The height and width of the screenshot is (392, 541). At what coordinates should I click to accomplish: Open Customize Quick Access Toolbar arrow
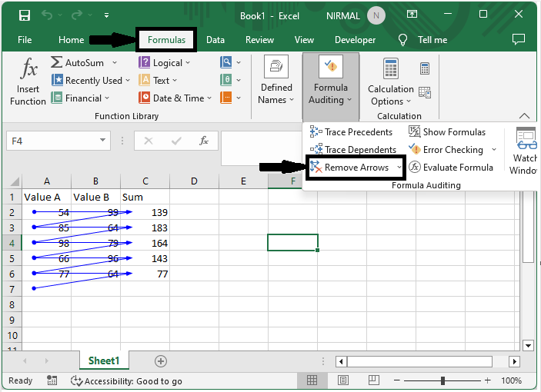107,15
